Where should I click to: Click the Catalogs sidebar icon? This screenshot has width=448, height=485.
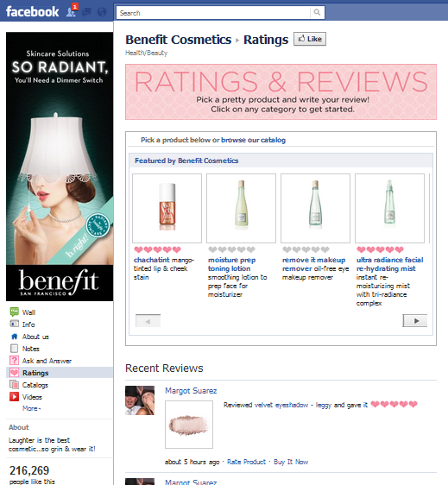[14, 385]
